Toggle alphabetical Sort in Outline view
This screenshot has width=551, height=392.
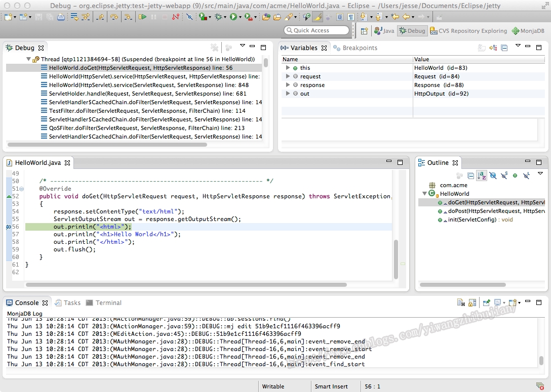point(482,176)
